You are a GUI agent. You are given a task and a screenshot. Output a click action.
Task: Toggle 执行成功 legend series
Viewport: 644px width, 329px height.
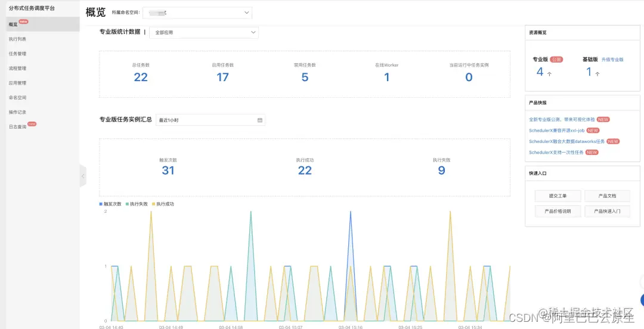pos(163,204)
